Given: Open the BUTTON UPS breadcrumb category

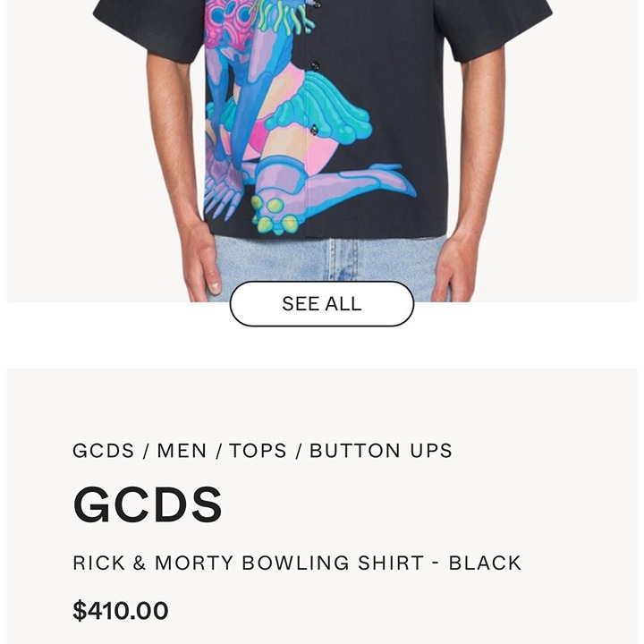Looking at the screenshot, I should [x=381, y=451].
